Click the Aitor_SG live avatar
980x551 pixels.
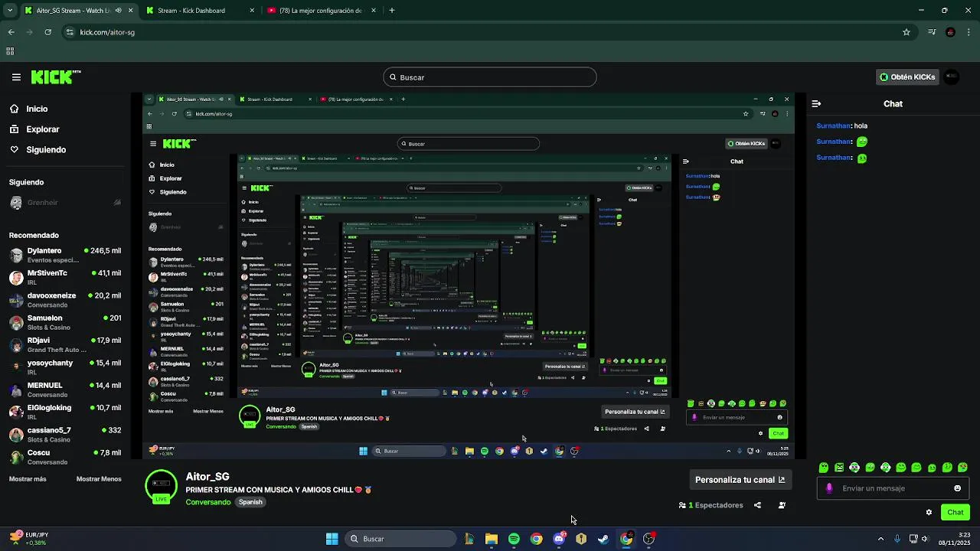(x=161, y=486)
